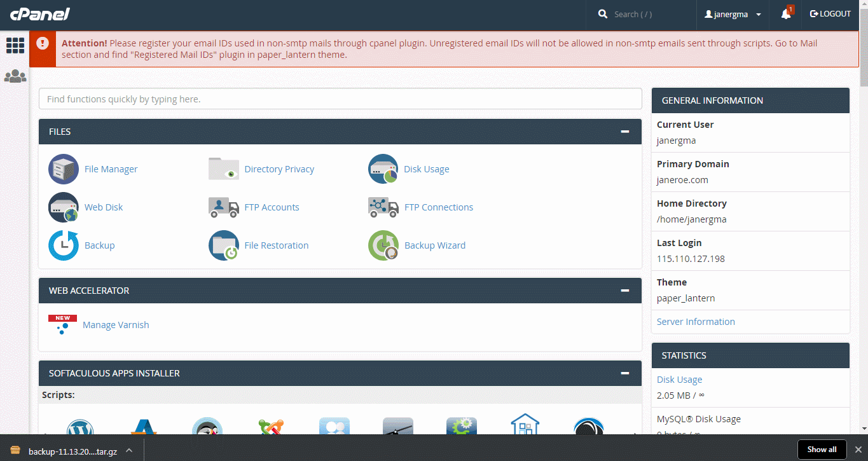Viewport: 868px width, 461px height.
Task: Collapse the Files section
Action: tap(625, 132)
